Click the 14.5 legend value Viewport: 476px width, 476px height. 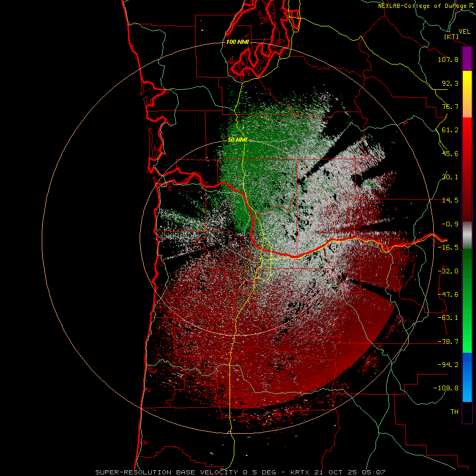click(450, 200)
